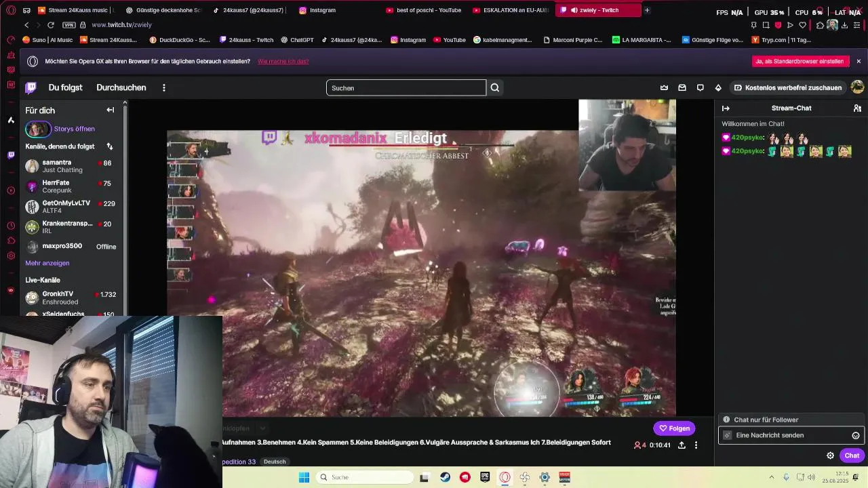The width and height of the screenshot is (868, 488).
Task: Open the browser downloads icon
Action: point(846,25)
